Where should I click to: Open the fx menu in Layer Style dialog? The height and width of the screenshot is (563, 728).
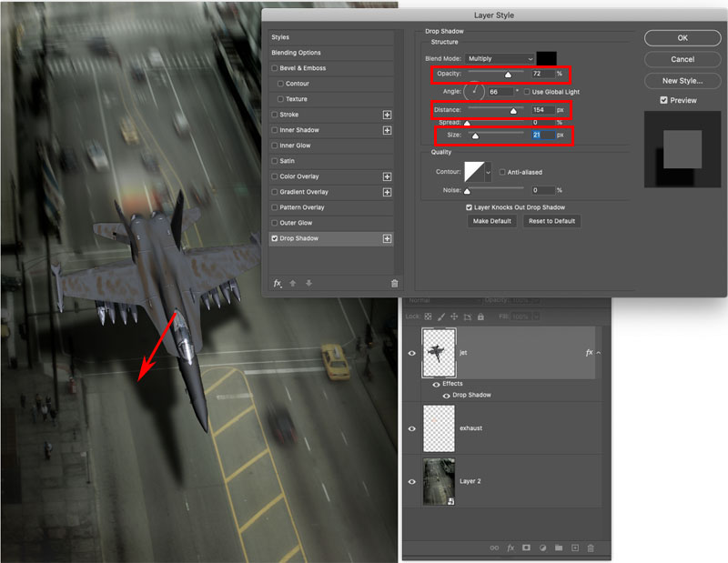point(278,283)
